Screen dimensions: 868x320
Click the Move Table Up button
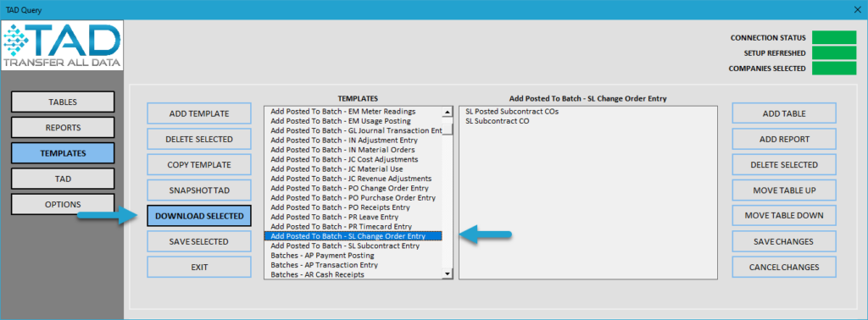pyautogui.click(x=784, y=190)
